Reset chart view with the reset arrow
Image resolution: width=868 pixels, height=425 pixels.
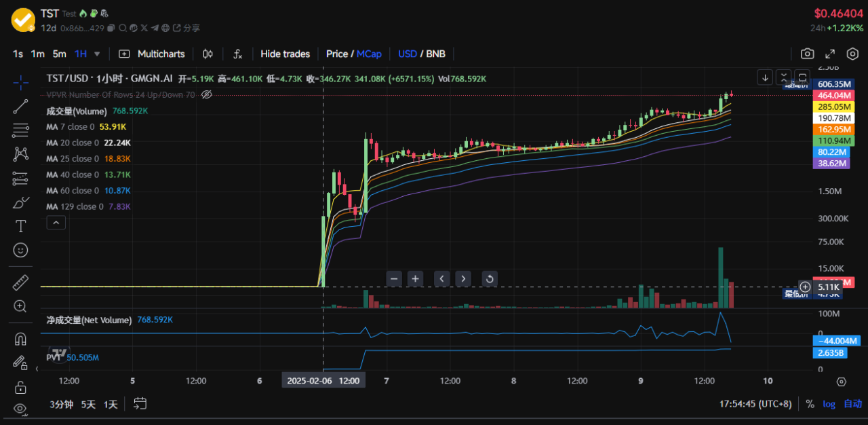(489, 278)
